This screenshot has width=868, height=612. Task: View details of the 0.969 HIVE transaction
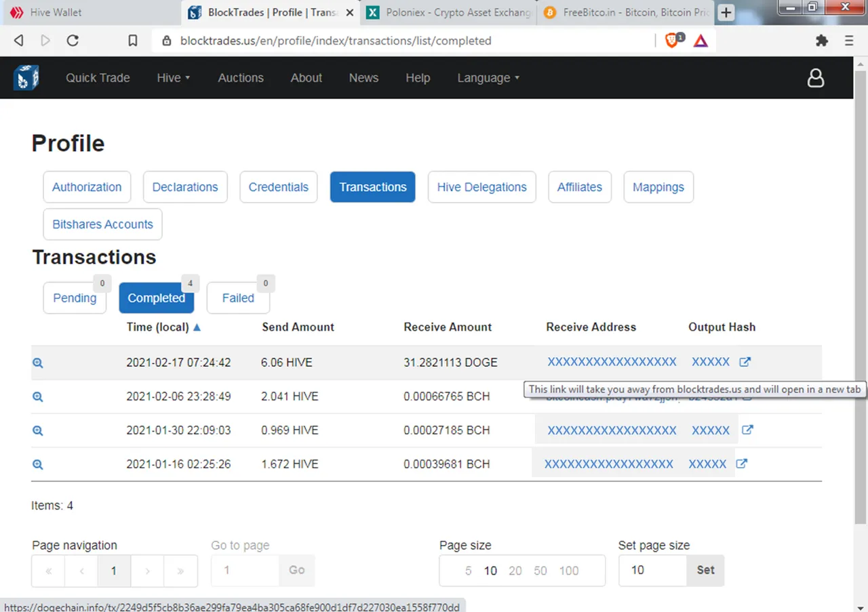point(38,431)
